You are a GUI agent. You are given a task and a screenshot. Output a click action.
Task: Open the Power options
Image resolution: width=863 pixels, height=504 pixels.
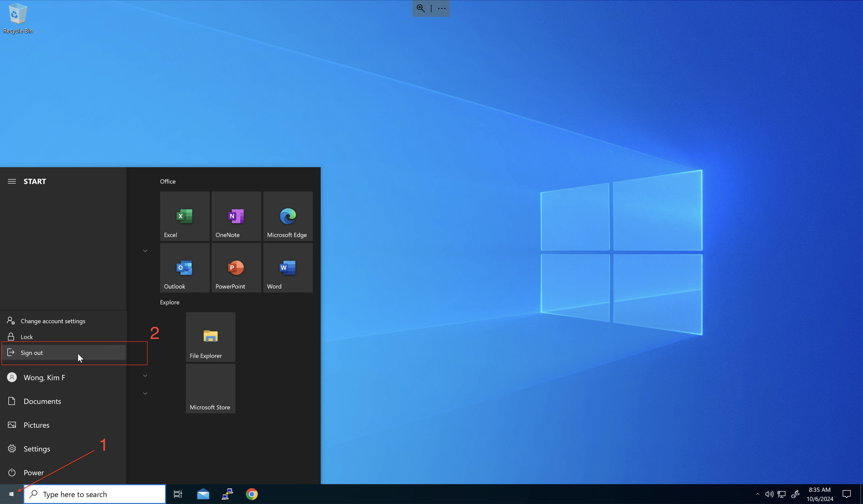63,473
